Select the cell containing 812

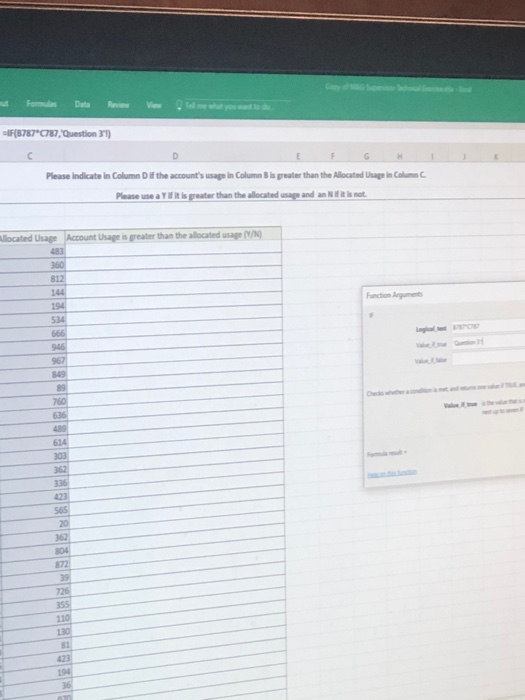(x=32, y=279)
